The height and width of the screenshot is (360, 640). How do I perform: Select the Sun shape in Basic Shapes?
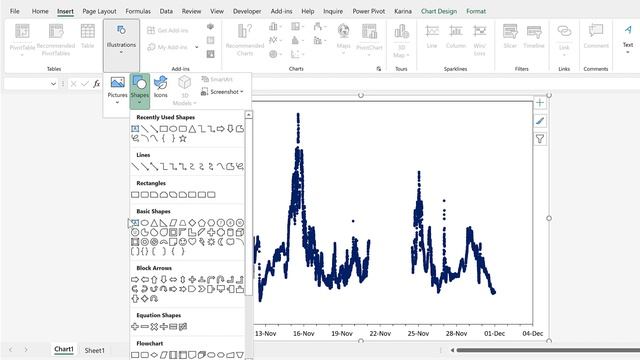(211, 242)
